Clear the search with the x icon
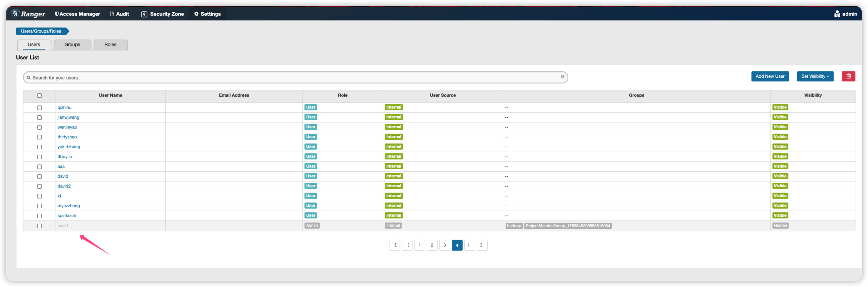 (563, 77)
